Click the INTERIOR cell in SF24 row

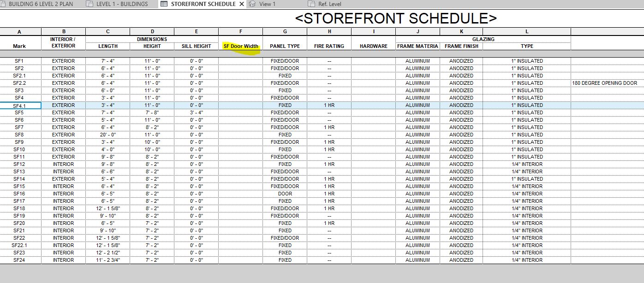(63, 260)
